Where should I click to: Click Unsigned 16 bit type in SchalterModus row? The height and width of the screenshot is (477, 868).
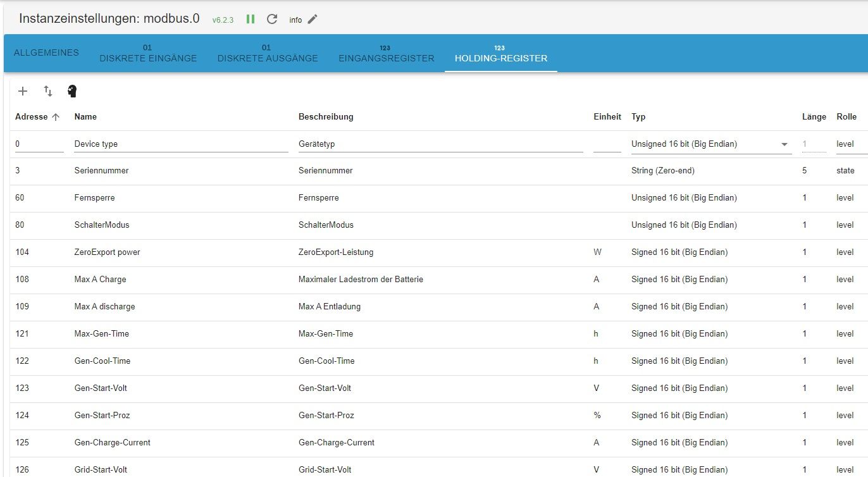(x=684, y=225)
